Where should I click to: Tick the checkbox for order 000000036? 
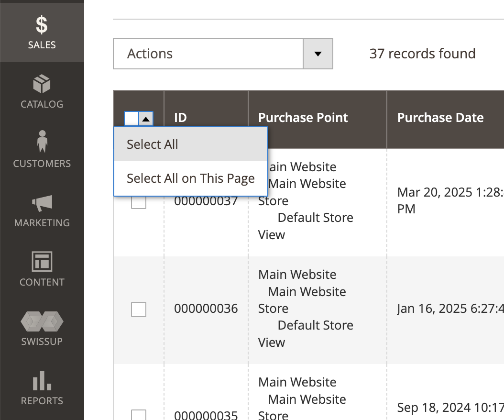(139, 309)
